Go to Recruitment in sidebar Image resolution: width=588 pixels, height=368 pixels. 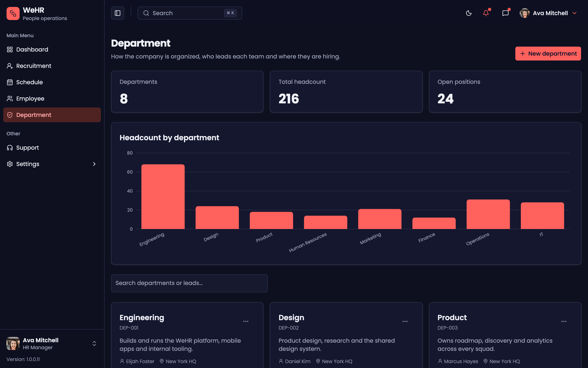pos(52,66)
